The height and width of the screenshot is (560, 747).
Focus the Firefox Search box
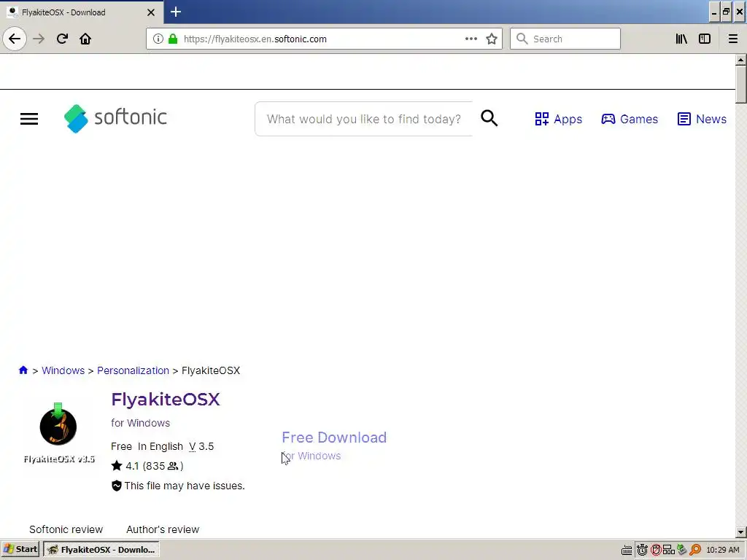(x=565, y=39)
